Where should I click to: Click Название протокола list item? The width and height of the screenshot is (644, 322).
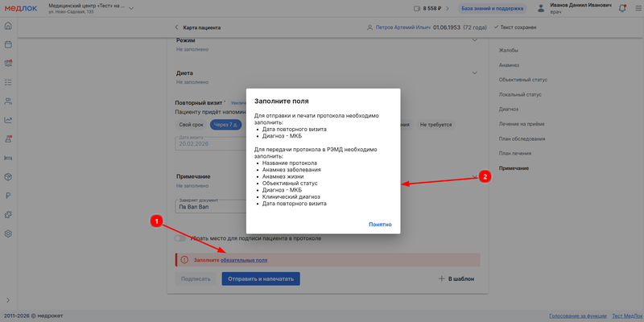pyautogui.click(x=290, y=163)
